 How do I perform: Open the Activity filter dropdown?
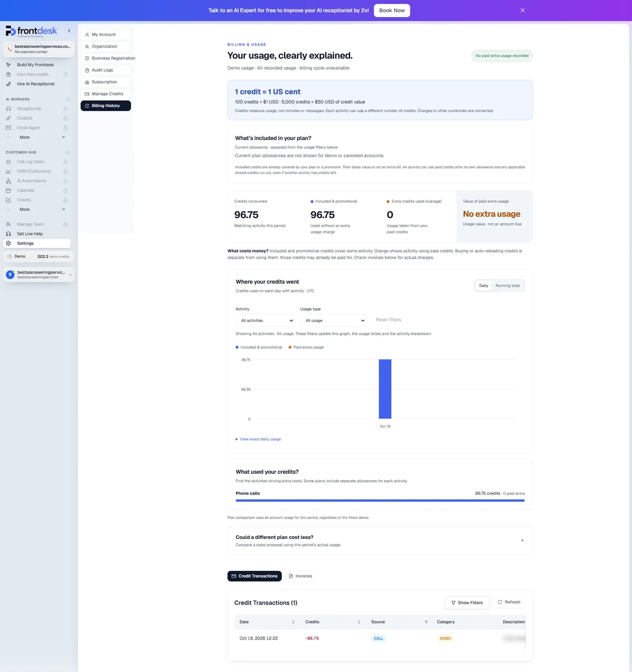pos(266,321)
